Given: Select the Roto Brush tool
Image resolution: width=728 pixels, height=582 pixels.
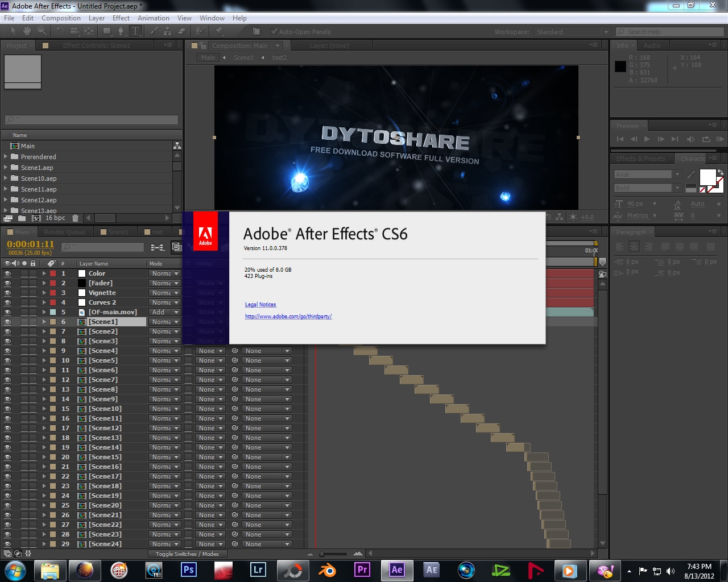Looking at the screenshot, I should [x=200, y=31].
